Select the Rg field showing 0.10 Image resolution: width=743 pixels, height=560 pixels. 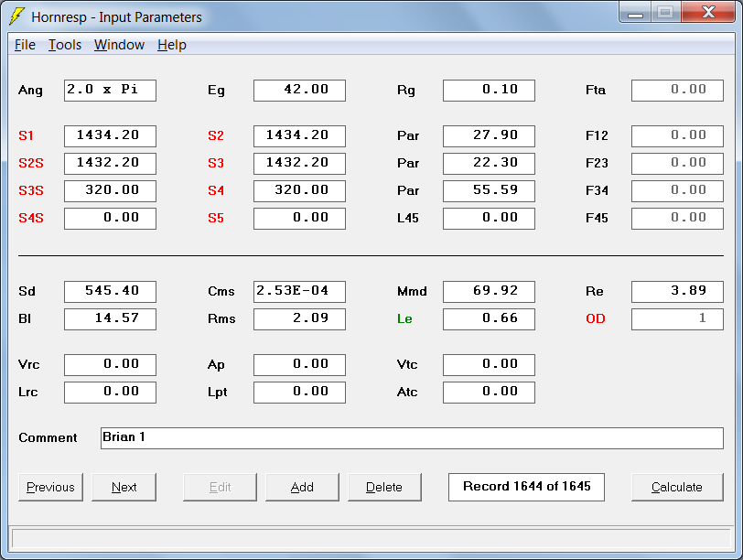pyautogui.click(x=489, y=90)
